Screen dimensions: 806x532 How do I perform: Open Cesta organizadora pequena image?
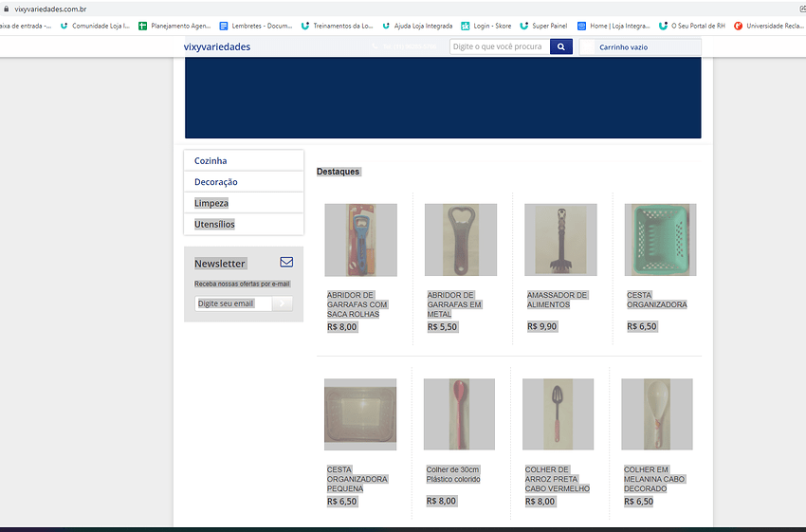[x=359, y=414]
